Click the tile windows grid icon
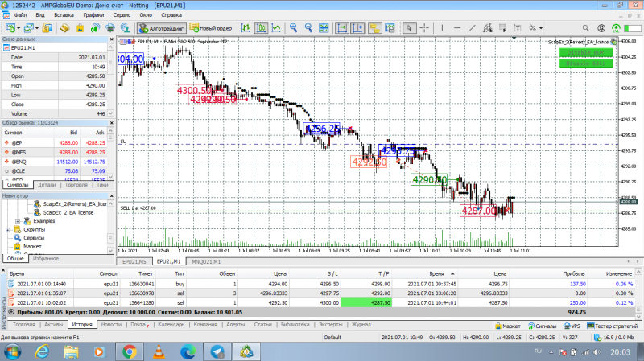The height and width of the screenshot is (361, 644). click(x=324, y=27)
